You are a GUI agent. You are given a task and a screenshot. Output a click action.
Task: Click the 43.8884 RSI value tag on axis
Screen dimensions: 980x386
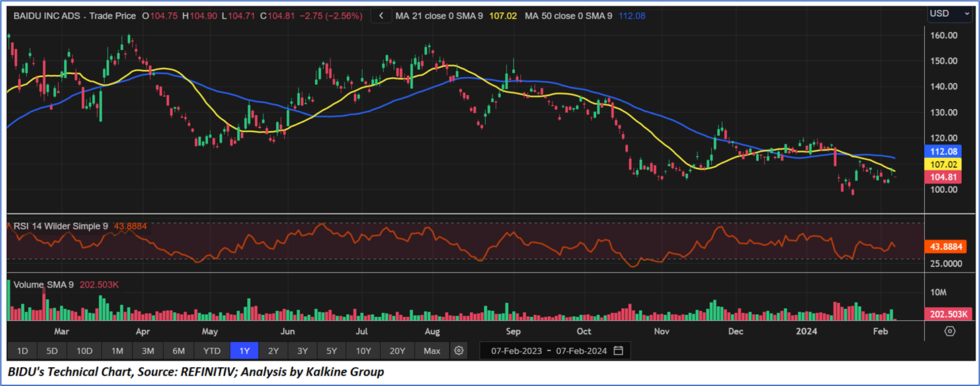(x=946, y=246)
